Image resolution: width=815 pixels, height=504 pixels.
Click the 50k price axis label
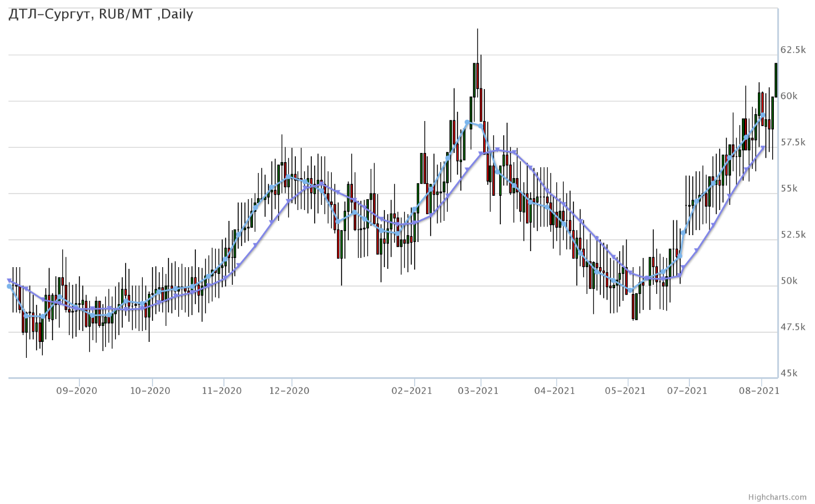(x=789, y=281)
